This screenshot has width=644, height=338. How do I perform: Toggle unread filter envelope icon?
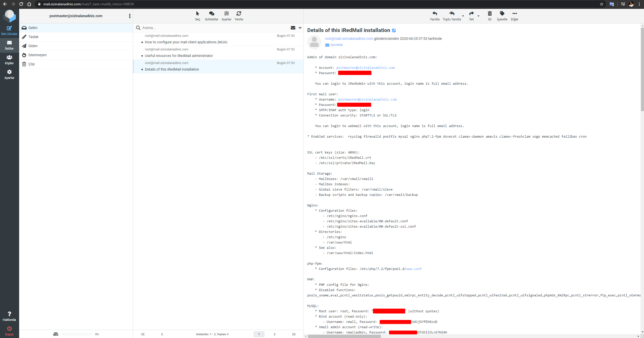(293, 28)
